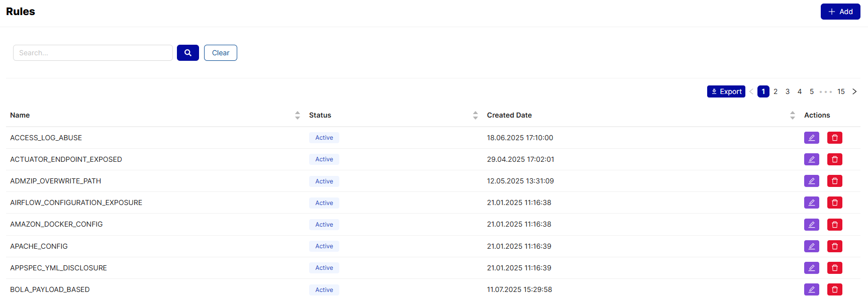The height and width of the screenshot is (300, 868).
Task: Focus the Search input field
Action: pos(93,53)
